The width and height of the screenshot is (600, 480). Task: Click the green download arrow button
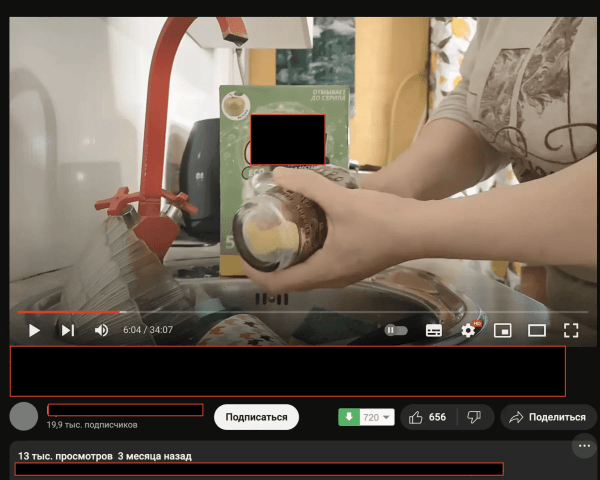[348, 417]
